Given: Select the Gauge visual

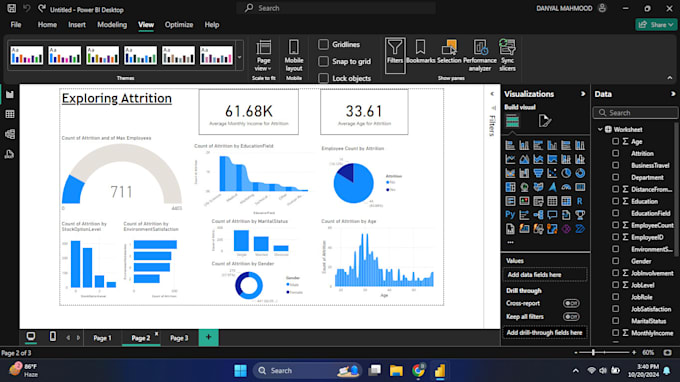Looking at the screenshot, I should click(566, 187).
